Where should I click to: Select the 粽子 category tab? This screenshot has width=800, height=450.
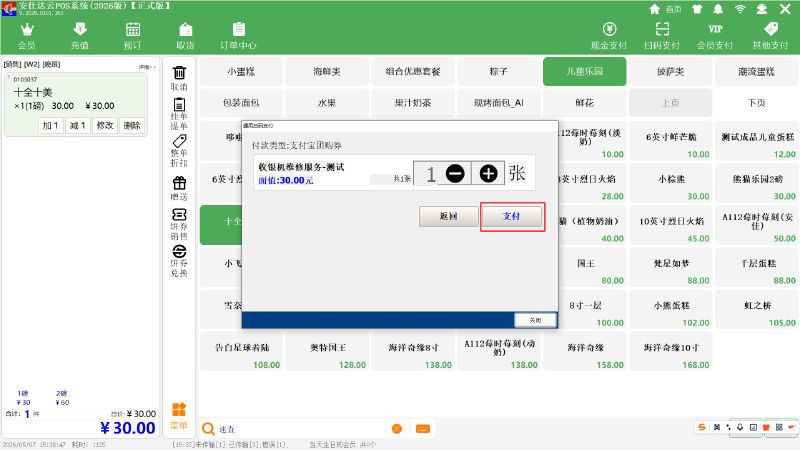[499, 71]
